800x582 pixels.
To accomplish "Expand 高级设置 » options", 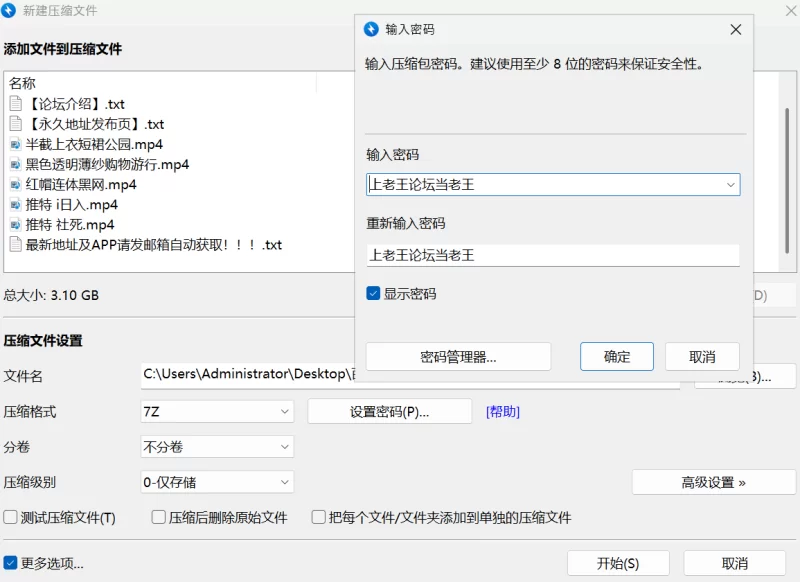I will pos(714,482).
